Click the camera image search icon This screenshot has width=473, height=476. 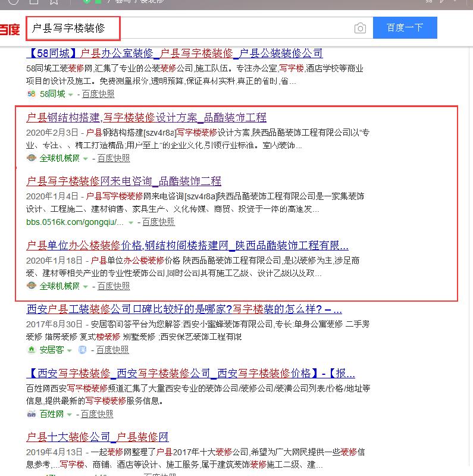(360, 28)
